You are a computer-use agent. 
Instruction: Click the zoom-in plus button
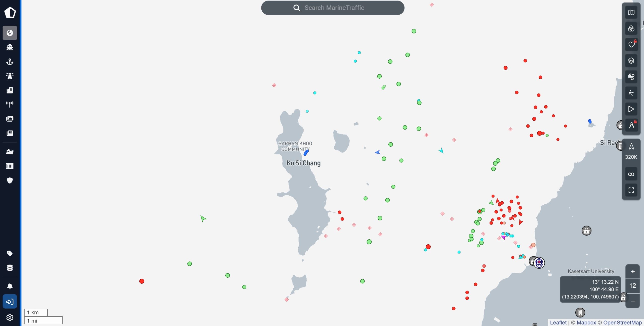point(633,272)
